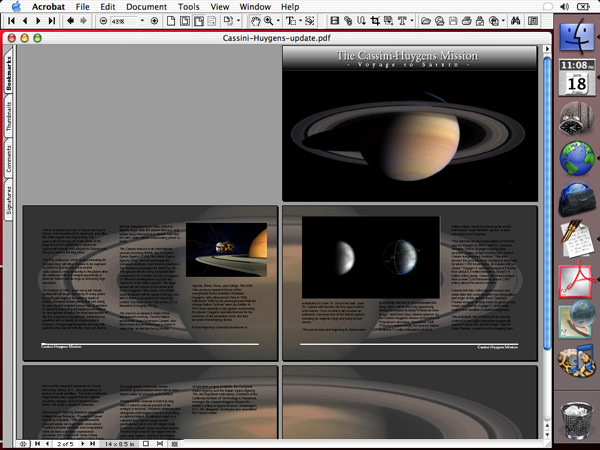Open the Trash in the Dock
Screen dimensions: 600x450
tap(576, 420)
